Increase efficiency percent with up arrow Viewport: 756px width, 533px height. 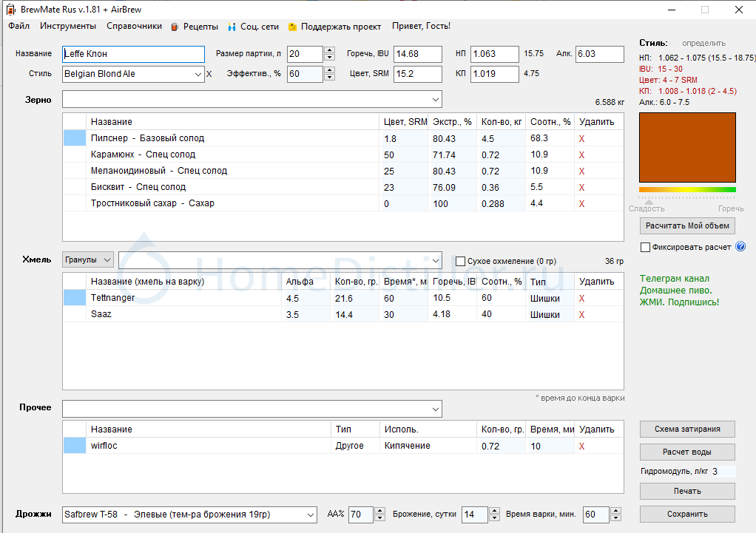pos(330,70)
